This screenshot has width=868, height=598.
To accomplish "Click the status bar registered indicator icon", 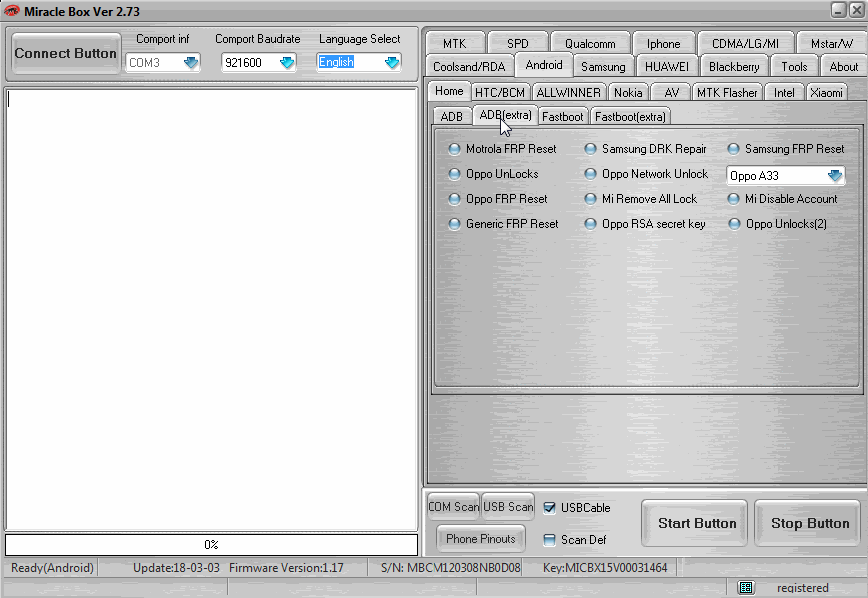I will click(746, 587).
